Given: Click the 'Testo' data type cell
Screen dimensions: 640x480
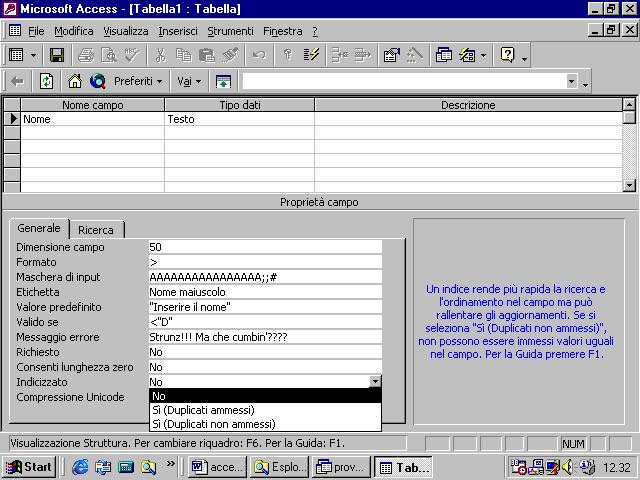Looking at the screenshot, I should [x=240, y=119].
